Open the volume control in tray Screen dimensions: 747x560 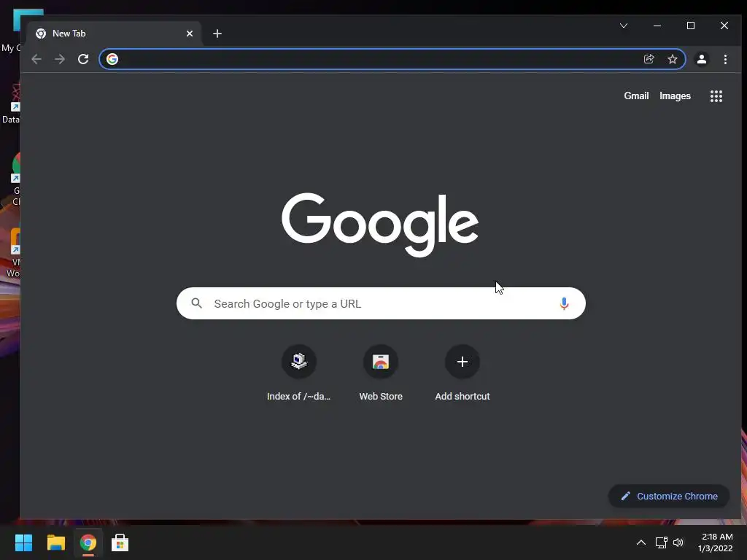(678, 542)
